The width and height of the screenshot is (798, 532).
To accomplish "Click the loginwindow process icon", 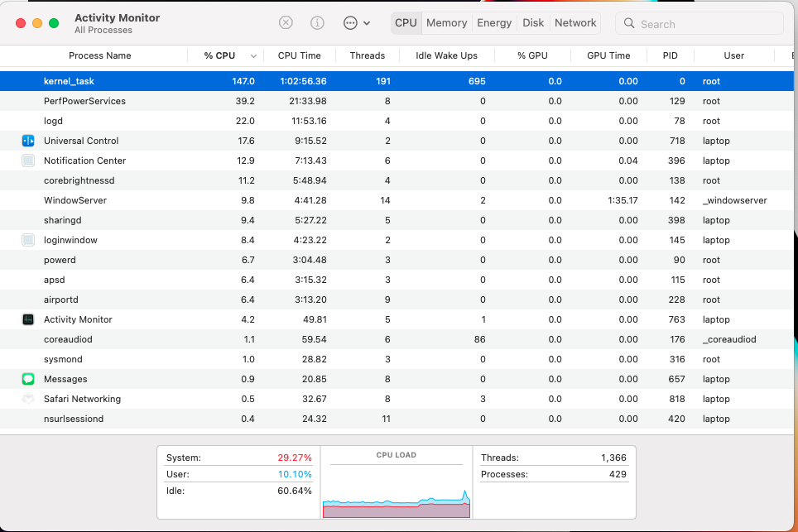I will 28,240.
